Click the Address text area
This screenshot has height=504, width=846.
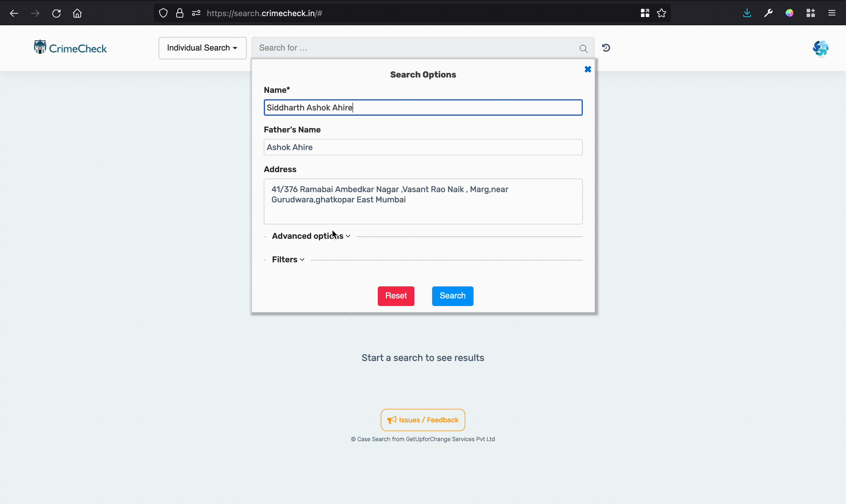coord(423,201)
